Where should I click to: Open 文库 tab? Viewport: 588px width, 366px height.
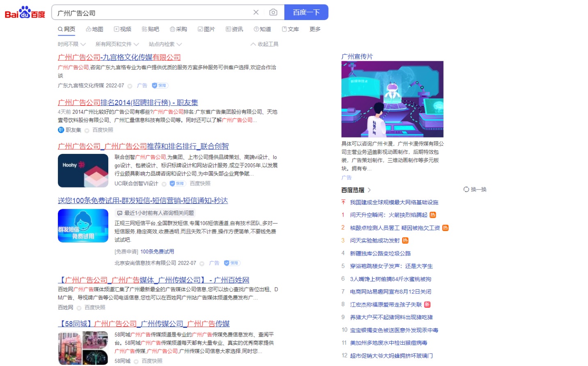(x=290, y=29)
